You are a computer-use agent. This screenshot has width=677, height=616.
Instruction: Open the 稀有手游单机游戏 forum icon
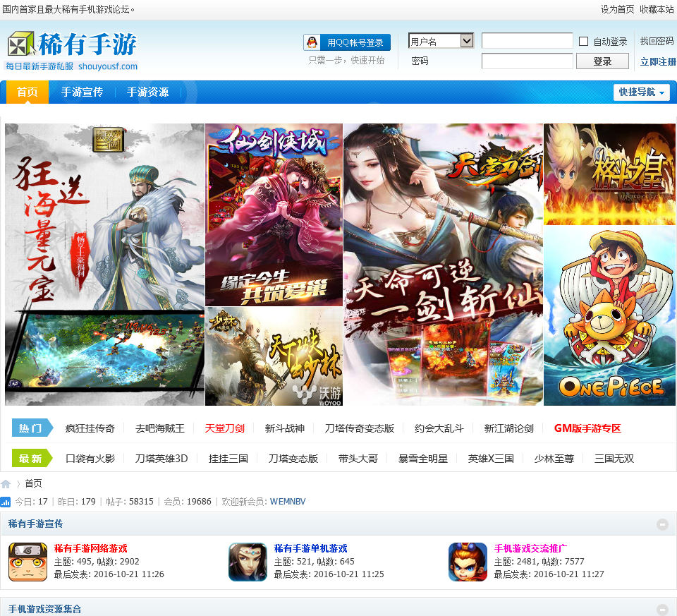click(x=248, y=562)
